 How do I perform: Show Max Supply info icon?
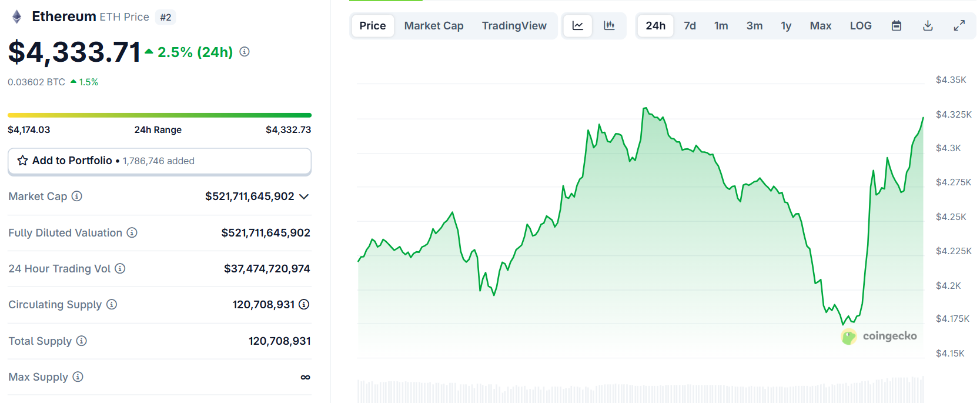(x=78, y=377)
